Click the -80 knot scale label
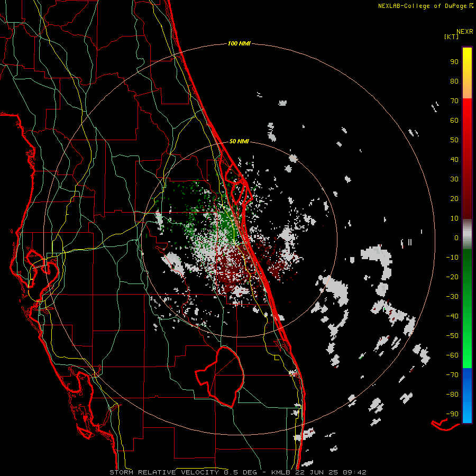Image resolution: width=476 pixels, height=476 pixels. point(452,395)
